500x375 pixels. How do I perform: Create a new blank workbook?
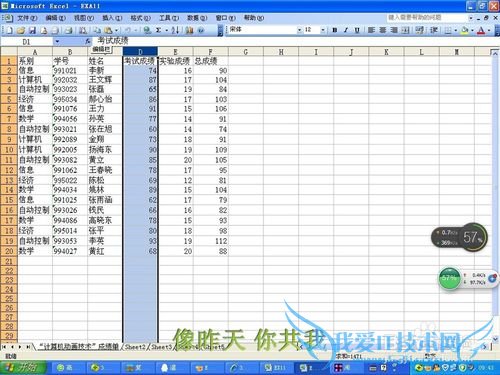pyautogui.click(x=10, y=30)
